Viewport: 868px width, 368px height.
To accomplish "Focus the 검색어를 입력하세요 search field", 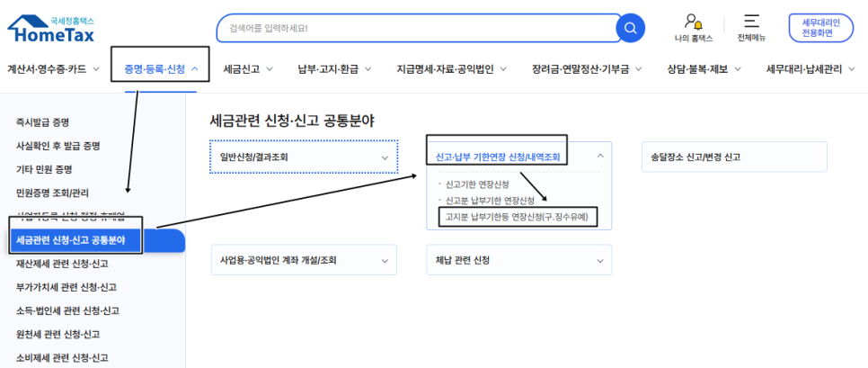I will tap(416, 28).
